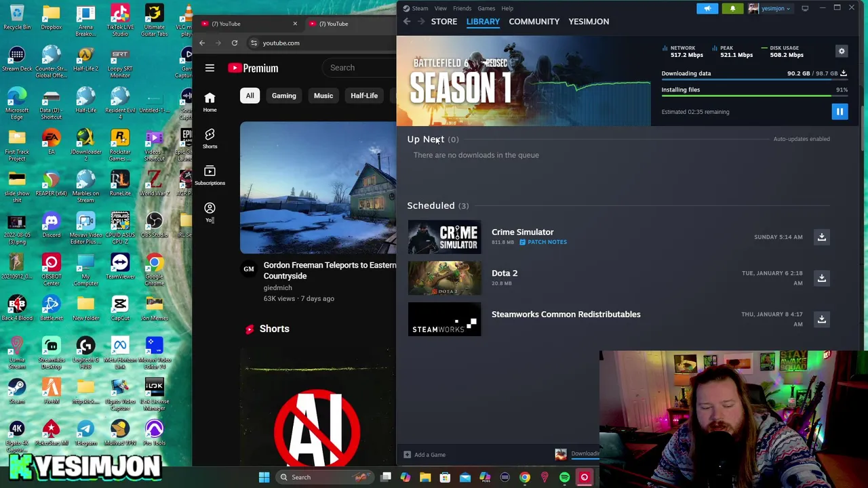Image resolution: width=868 pixels, height=488 pixels.
Task: Select the Battle.net desktop shortcut
Action: (x=51, y=308)
